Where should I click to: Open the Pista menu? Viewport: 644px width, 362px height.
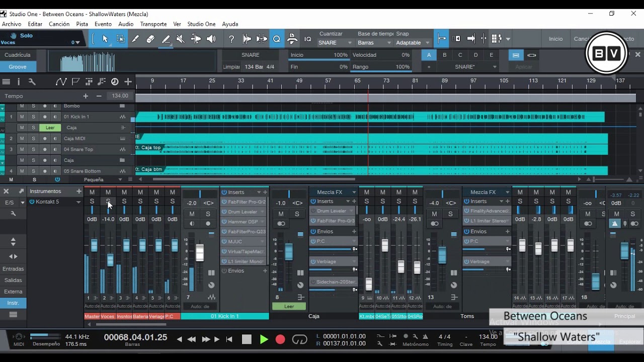(82, 24)
